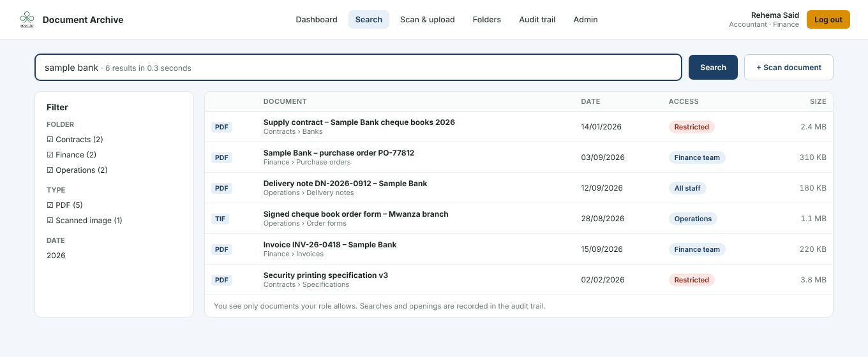Click the date 28/08/2026
This screenshot has height=357, width=868.
pyautogui.click(x=602, y=219)
